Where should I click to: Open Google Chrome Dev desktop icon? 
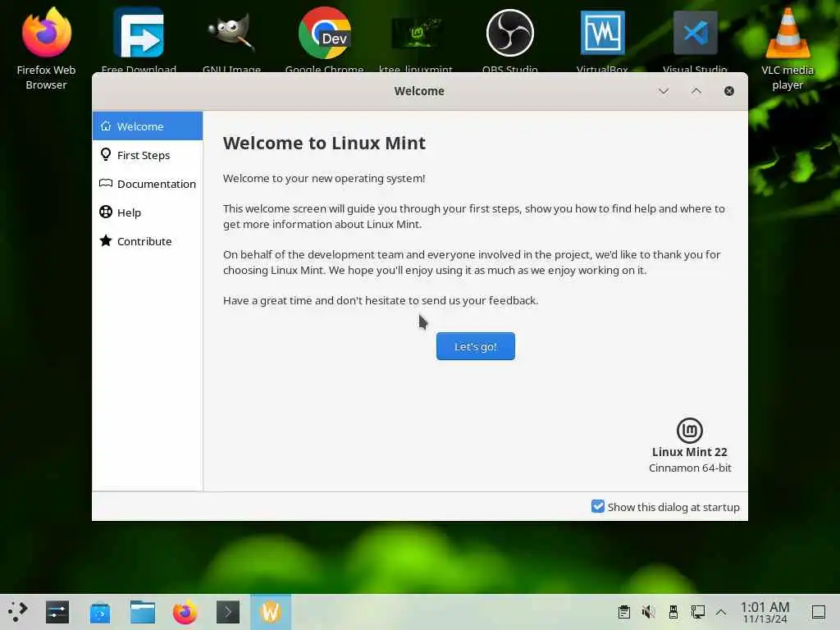click(325, 33)
